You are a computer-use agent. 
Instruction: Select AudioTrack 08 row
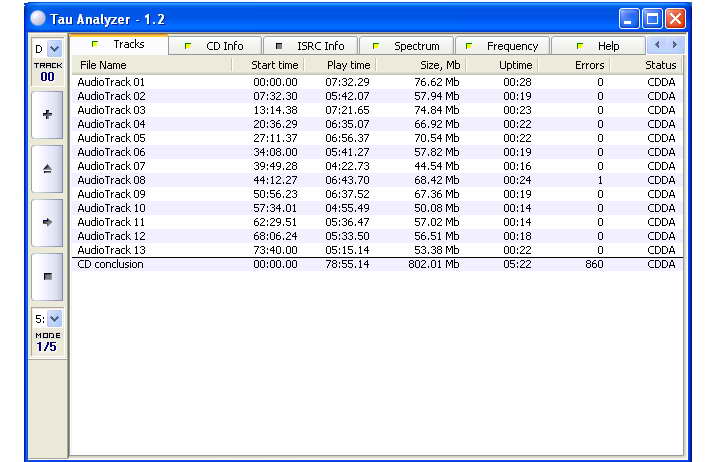(x=111, y=180)
